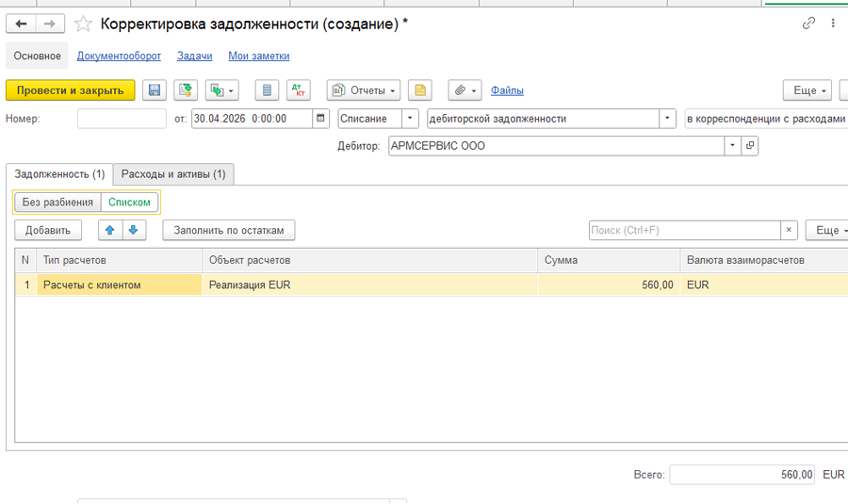Image resolution: width=848 pixels, height=504 pixels.
Task: Toggle the Списком mode
Action: 129,203
